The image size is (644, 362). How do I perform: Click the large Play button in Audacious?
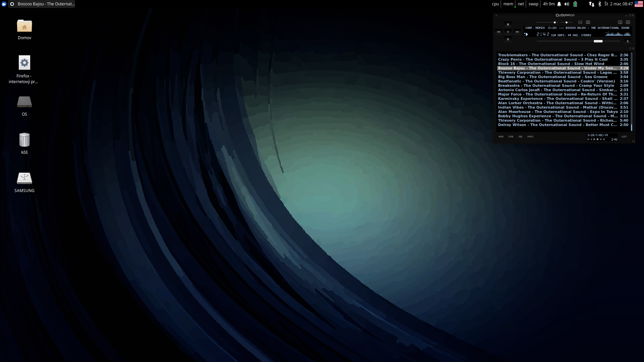[x=508, y=32]
